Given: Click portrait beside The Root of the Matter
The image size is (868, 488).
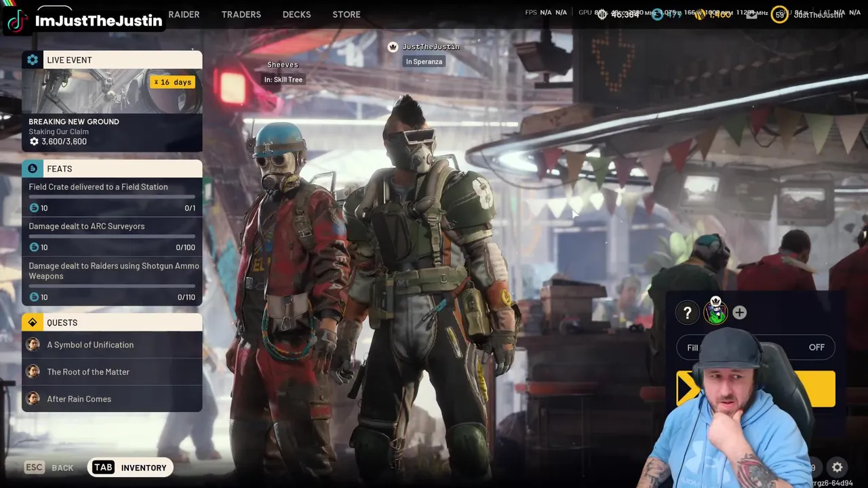Looking at the screenshot, I should [x=33, y=372].
